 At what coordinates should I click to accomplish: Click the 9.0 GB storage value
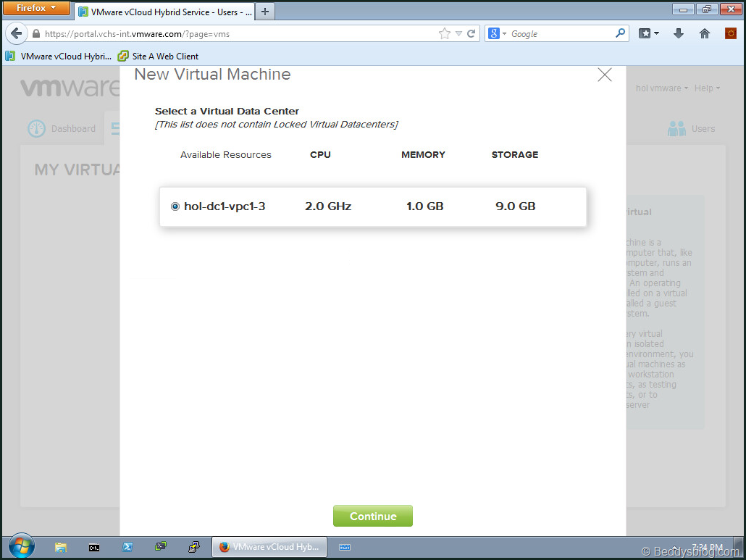tap(516, 206)
